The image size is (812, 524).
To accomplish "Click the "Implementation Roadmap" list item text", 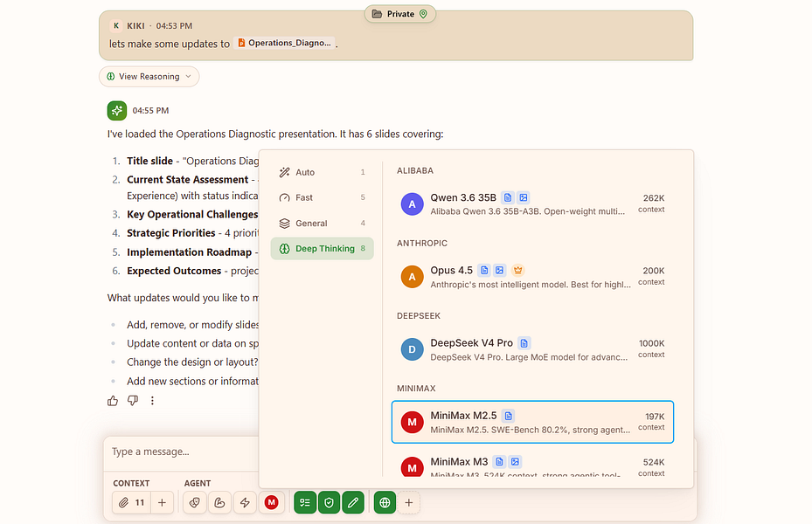I will (x=190, y=252).
